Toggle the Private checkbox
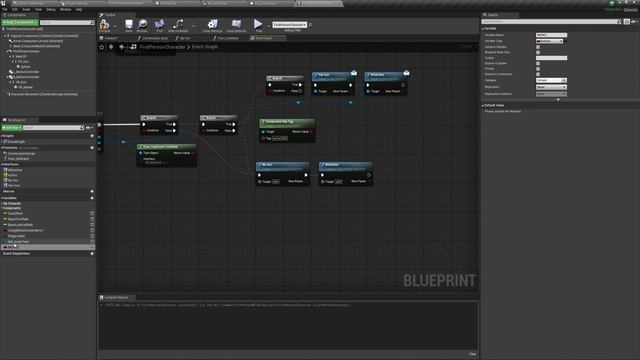640x360 pixels. (x=538, y=69)
